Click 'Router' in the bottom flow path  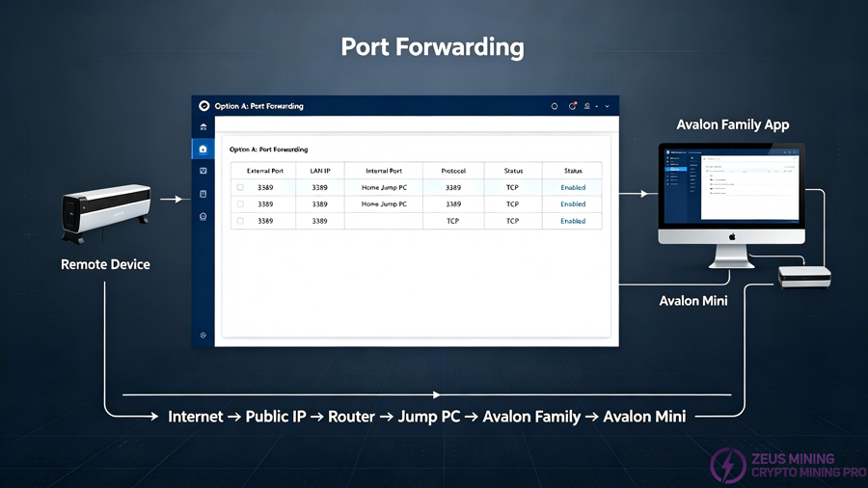(x=351, y=417)
